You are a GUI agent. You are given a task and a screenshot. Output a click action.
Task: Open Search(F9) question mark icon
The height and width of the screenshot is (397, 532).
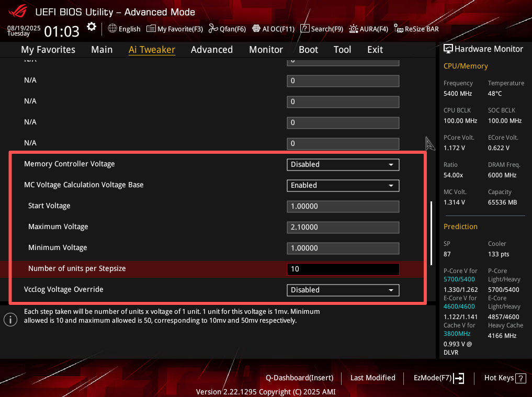(x=304, y=28)
